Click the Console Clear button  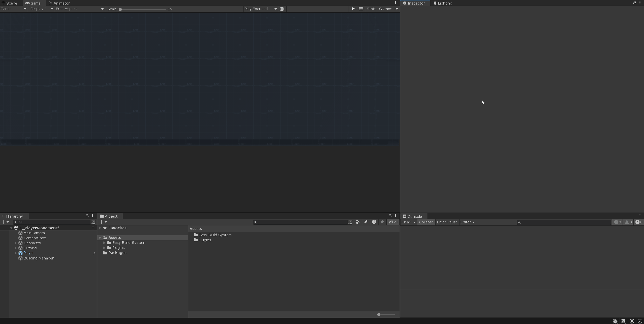coord(406,222)
